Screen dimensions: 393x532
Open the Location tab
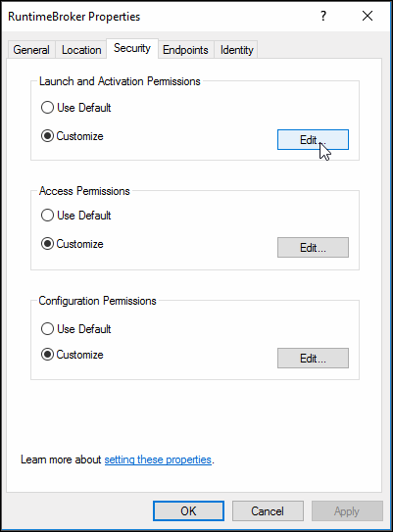tap(81, 50)
